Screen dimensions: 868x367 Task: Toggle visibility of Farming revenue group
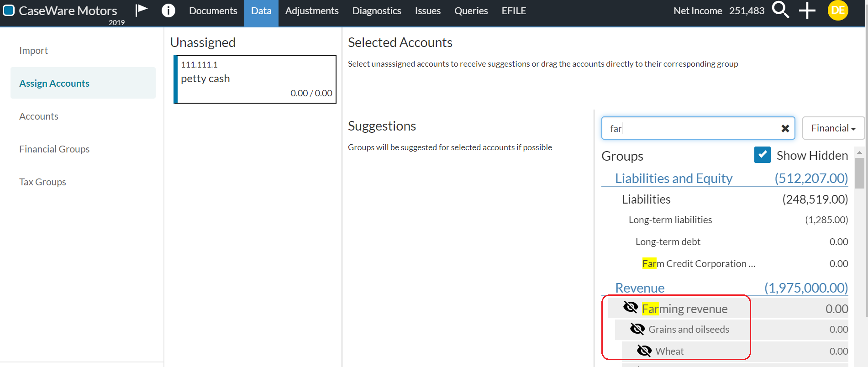(631, 308)
